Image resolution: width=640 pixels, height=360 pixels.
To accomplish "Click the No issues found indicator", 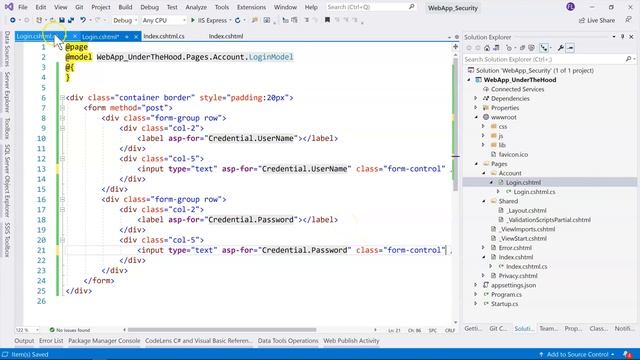I will tap(69, 330).
